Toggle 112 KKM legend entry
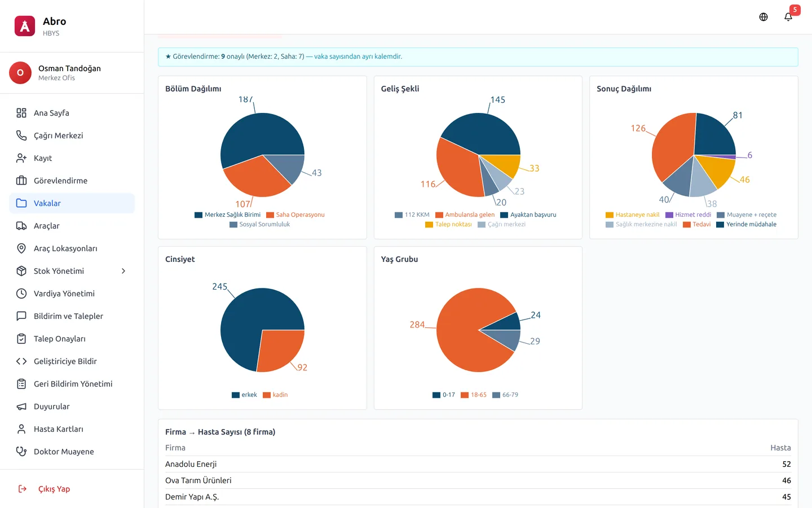 click(x=412, y=215)
